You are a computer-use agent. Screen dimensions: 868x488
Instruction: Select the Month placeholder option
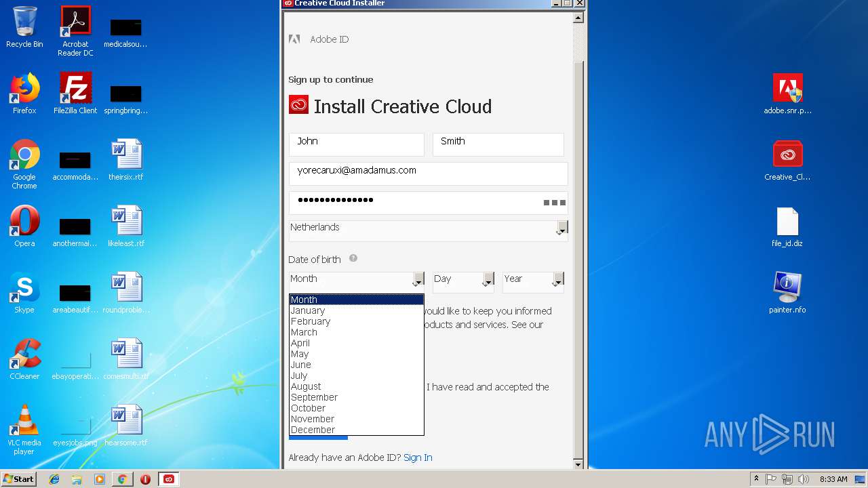(357, 300)
